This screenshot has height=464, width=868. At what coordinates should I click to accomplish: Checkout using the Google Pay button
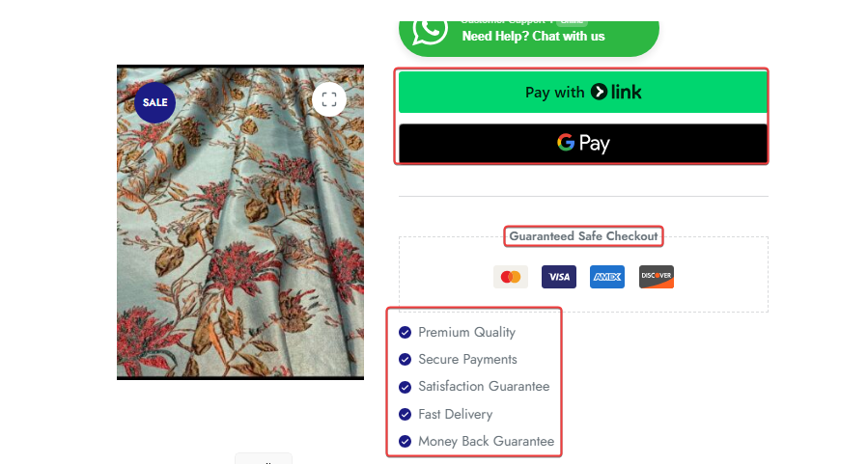point(583,143)
